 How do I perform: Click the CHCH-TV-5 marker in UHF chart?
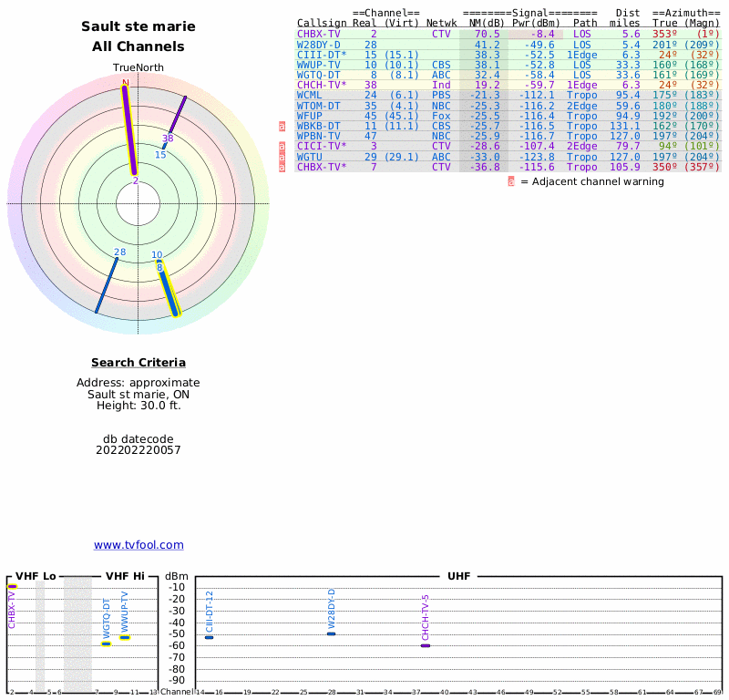point(425,645)
